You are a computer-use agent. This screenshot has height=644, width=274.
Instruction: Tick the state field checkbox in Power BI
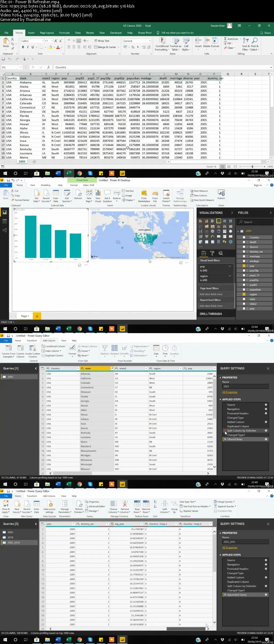tap(244, 299)
